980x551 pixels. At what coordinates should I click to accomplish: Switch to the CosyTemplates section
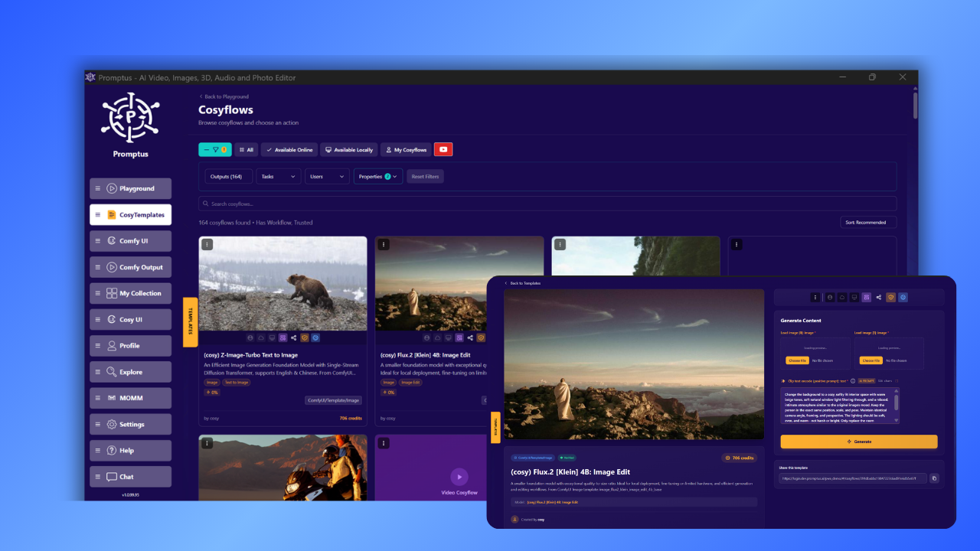tap(130, 214)
